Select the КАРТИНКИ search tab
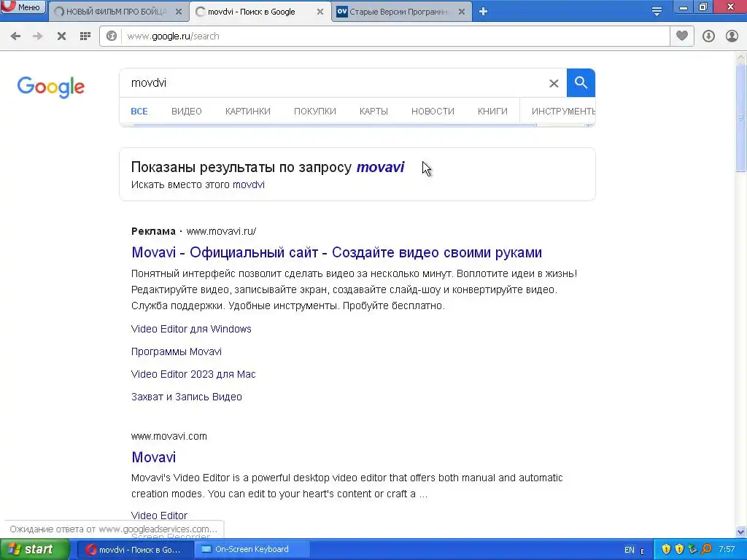 click(248, 112)
